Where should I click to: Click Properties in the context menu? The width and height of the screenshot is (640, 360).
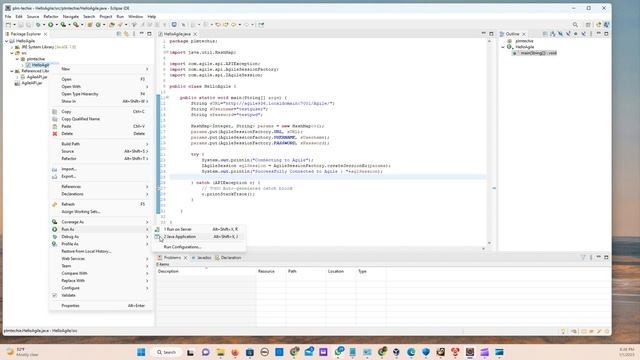pos(100,306)
